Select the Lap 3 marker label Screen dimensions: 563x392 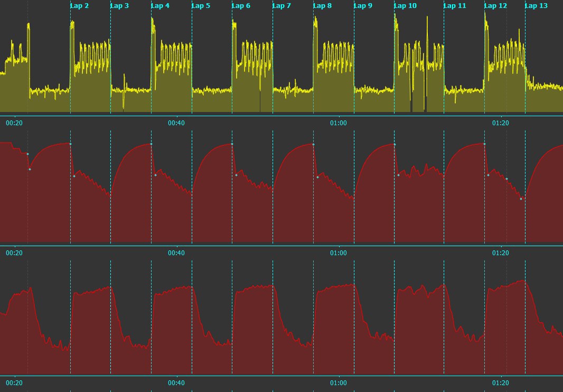[x=119, y=6]
